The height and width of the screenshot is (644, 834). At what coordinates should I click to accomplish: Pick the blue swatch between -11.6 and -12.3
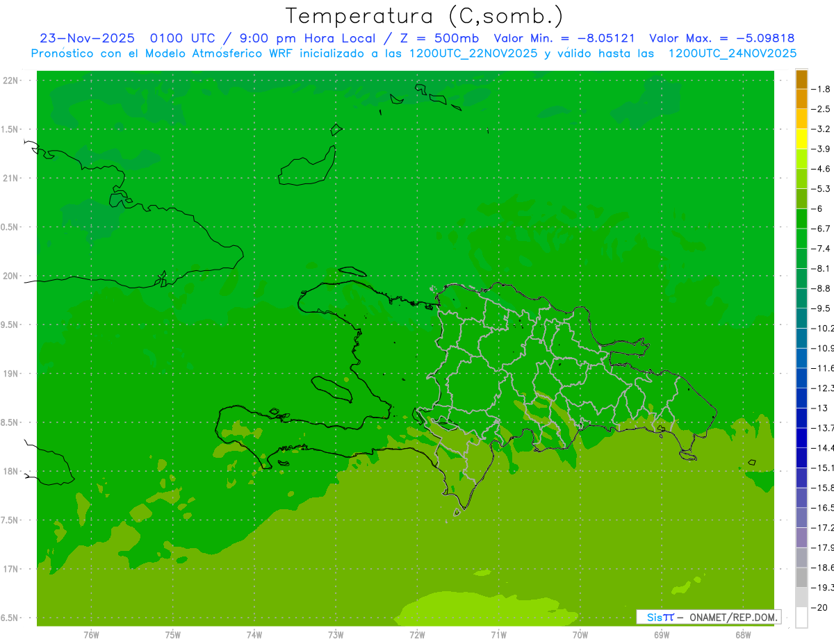tap(801, 378)
